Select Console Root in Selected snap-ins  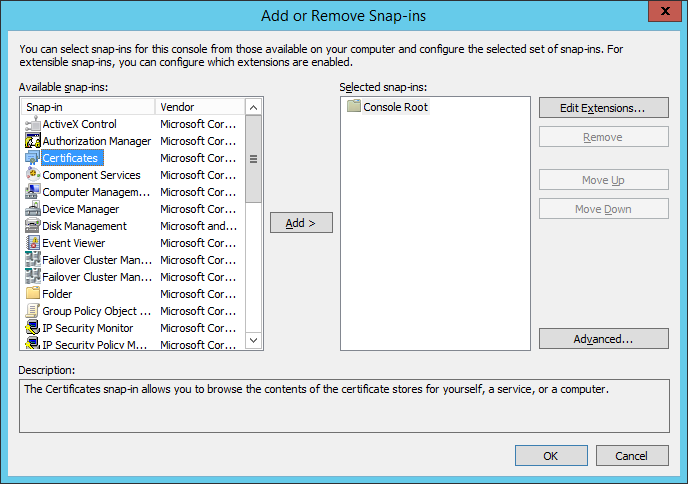pyautogui.click(x=395, y=107)
